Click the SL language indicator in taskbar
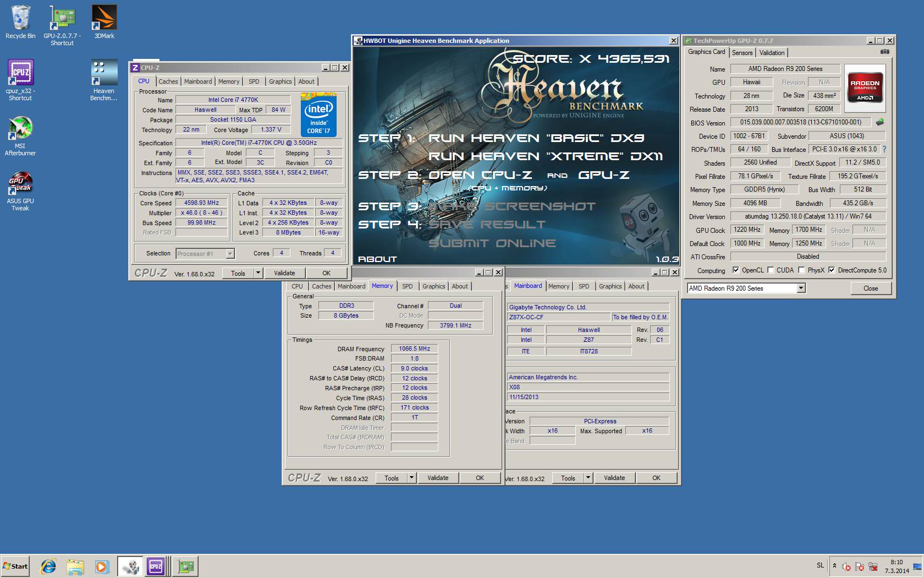This screenshot has width=924, height=578. click(820, 565)
